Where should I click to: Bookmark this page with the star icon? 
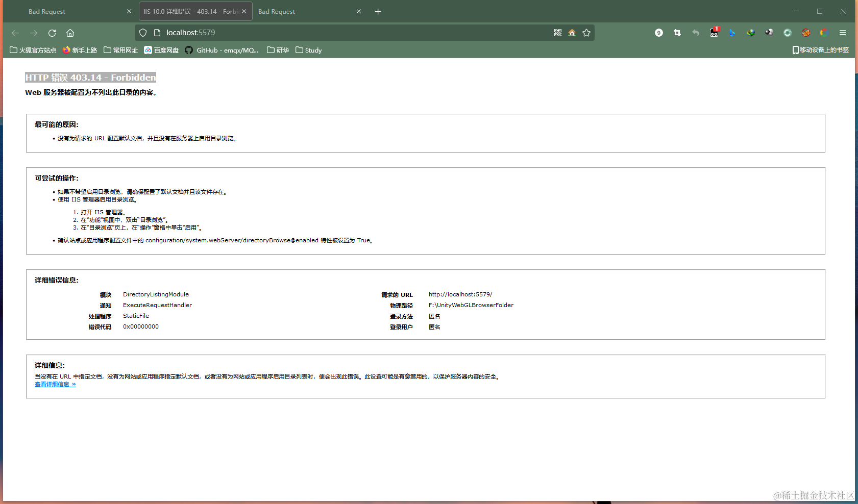click(x=586, y=33)
